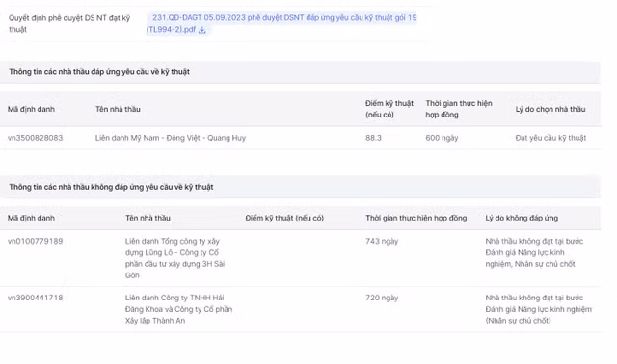
Task: Click the 'Thời gian thực hiện hợp đồng' header in the first table
Action: pos(459,109)
